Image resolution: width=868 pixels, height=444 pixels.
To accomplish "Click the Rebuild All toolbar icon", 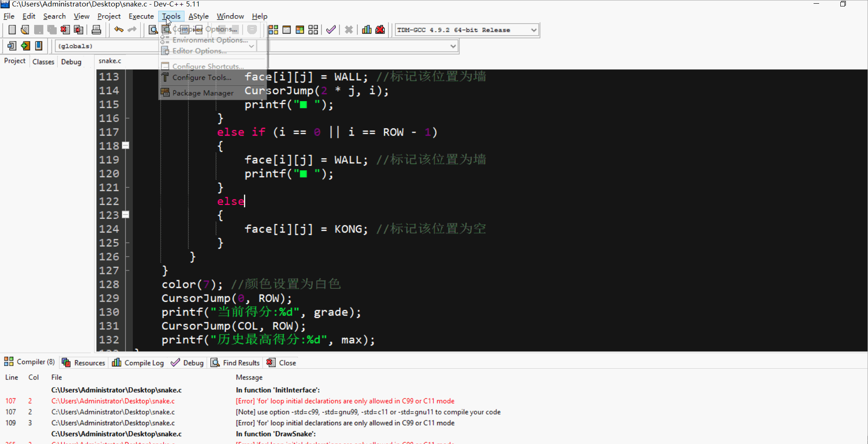I will tap(313, 30).
